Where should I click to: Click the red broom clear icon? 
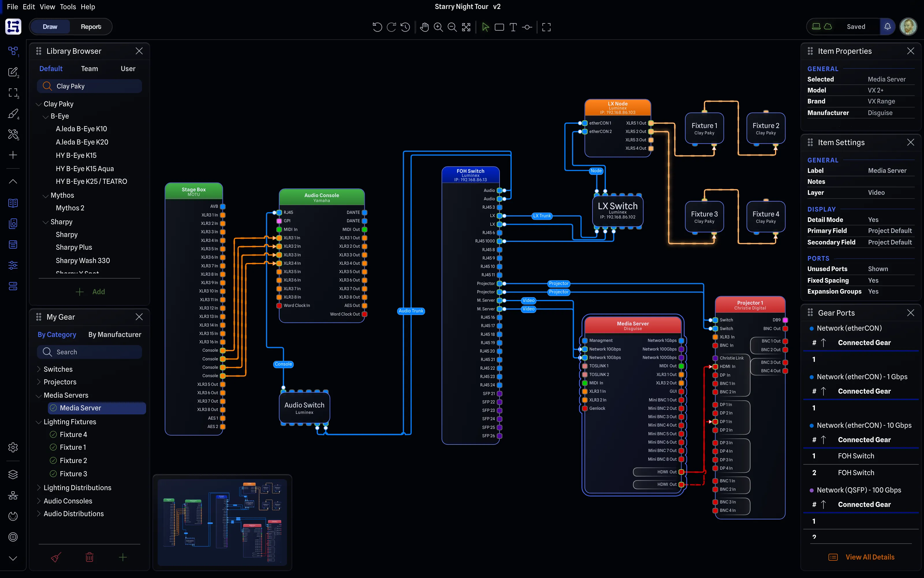coord(56,557)
